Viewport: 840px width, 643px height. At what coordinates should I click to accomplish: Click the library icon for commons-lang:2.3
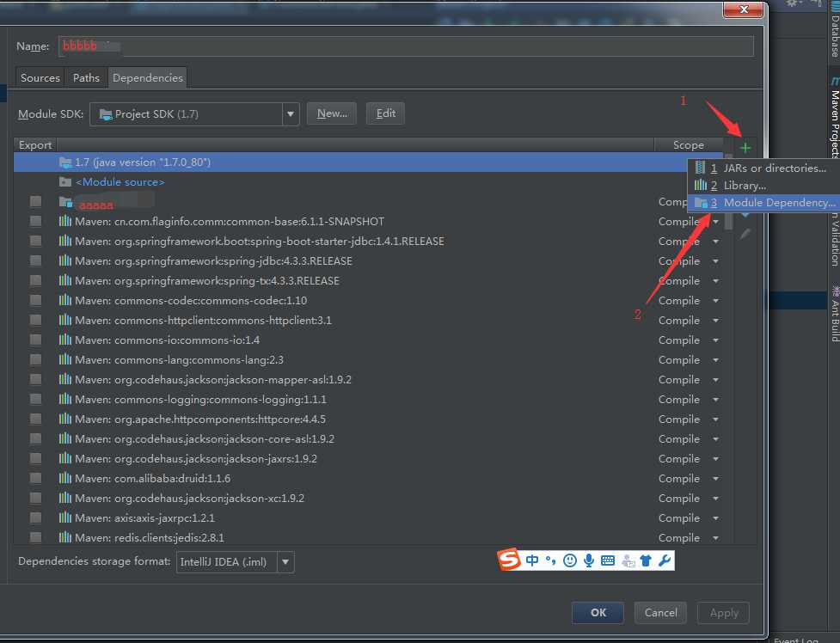tap(65, 359)
